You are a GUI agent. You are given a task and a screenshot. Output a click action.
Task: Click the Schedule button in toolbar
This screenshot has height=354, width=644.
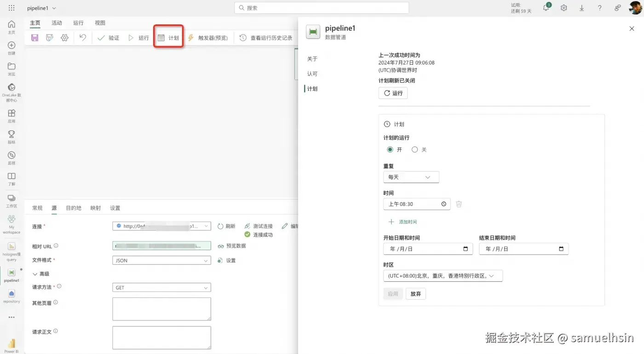tap(168, 38)
